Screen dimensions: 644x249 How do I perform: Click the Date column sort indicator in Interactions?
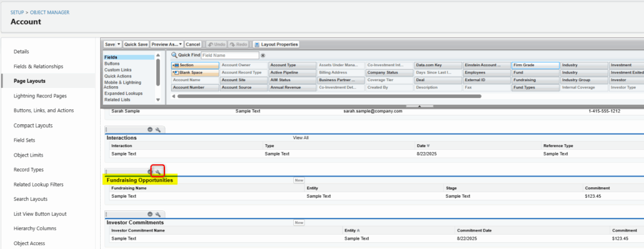pyautogui.click(x=428, y=145)
